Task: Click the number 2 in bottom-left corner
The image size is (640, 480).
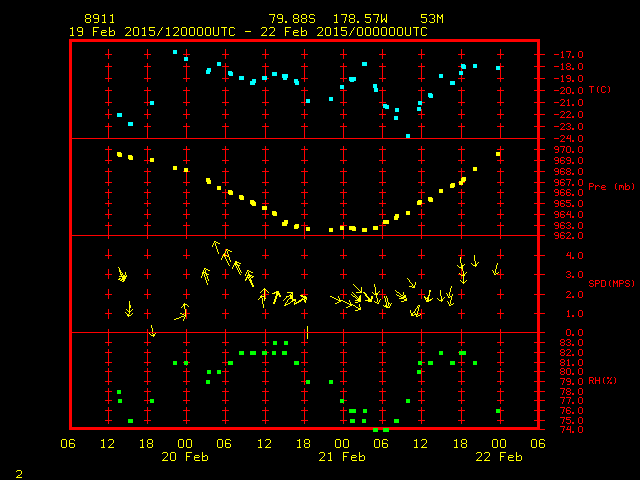Action: coord(18,472)
